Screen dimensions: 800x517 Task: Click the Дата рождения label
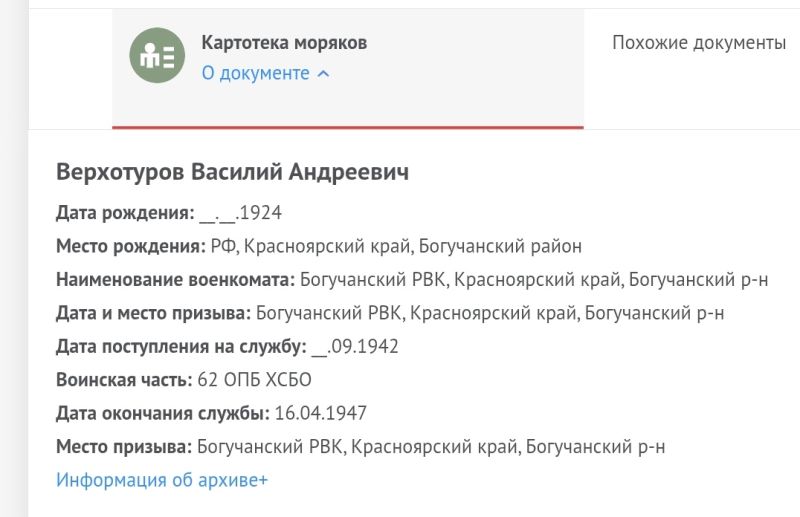click(126, 213)
